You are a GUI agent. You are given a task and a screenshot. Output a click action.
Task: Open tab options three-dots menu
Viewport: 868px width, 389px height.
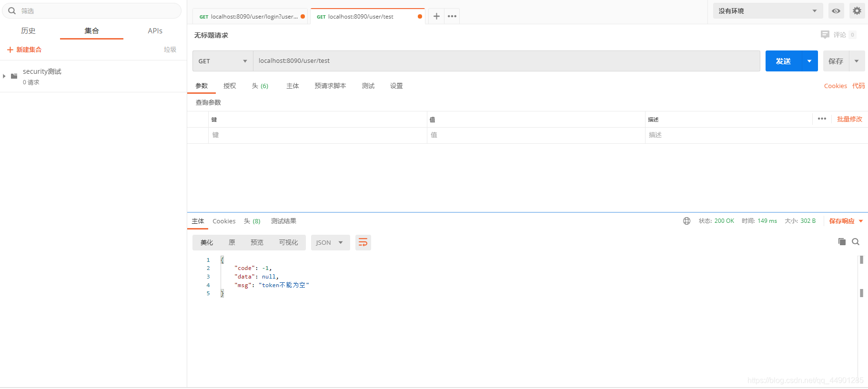coord(452,16)
